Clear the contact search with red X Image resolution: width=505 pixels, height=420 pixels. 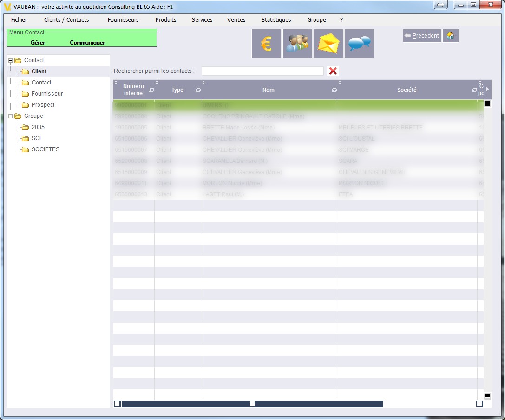(333, 71)
